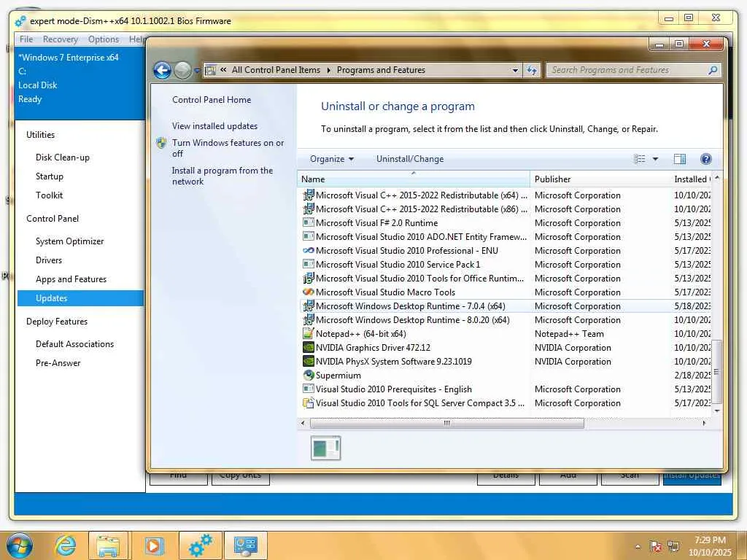
Task: Click the Visual F# 2.0 Runtime icon
Action: tap(309, 223)
